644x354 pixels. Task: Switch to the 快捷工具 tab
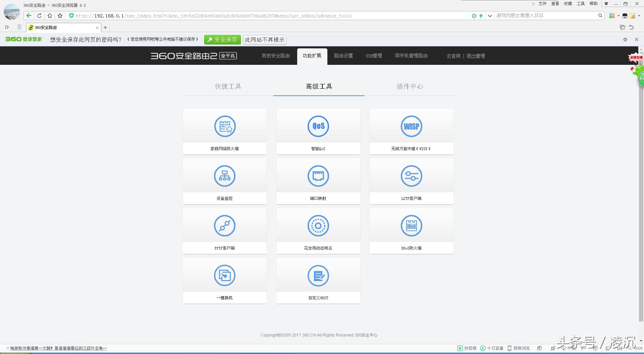pyautogui.click(x=228, y=87)
